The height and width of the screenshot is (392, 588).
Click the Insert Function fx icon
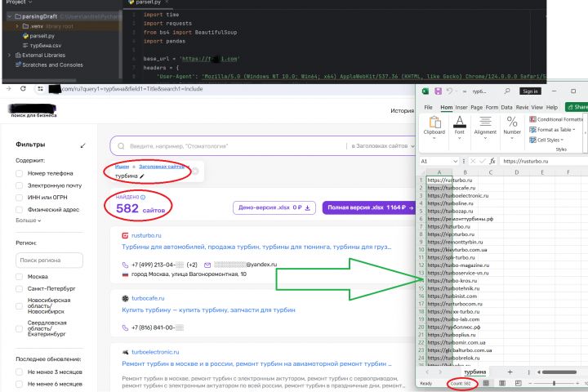tap(492, 161)
